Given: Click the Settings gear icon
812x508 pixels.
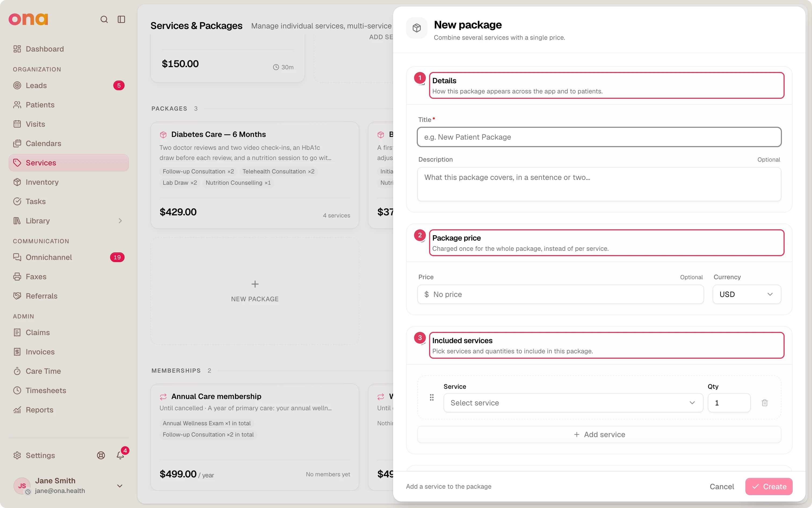Looking at the screenshot, I should coord(17,455).
